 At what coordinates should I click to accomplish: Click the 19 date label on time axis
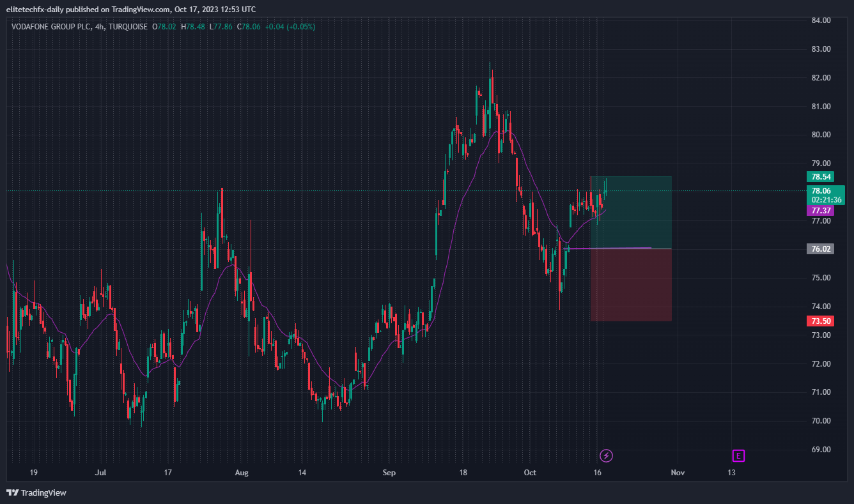click(34, 473)
